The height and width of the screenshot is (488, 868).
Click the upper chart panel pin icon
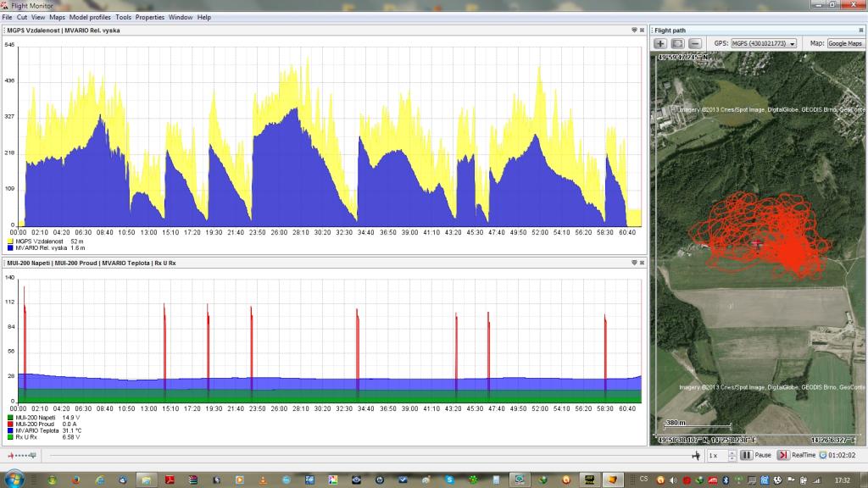(634, 30)
